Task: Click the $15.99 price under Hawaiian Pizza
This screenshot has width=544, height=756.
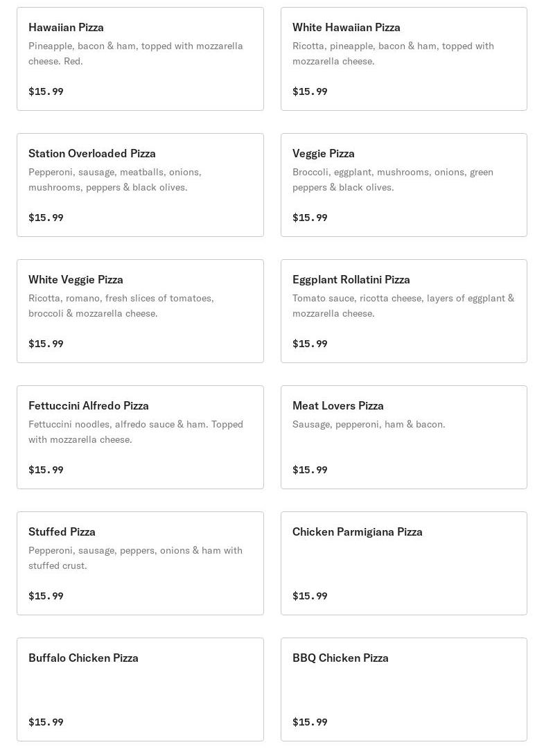Action: (46, 91)
